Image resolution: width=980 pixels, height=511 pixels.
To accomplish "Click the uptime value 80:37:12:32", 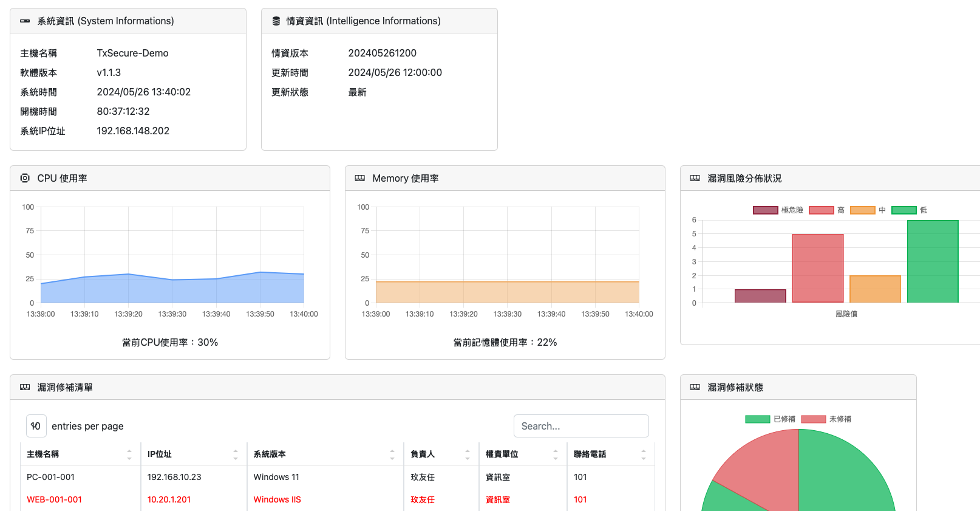I will (123, 111).
